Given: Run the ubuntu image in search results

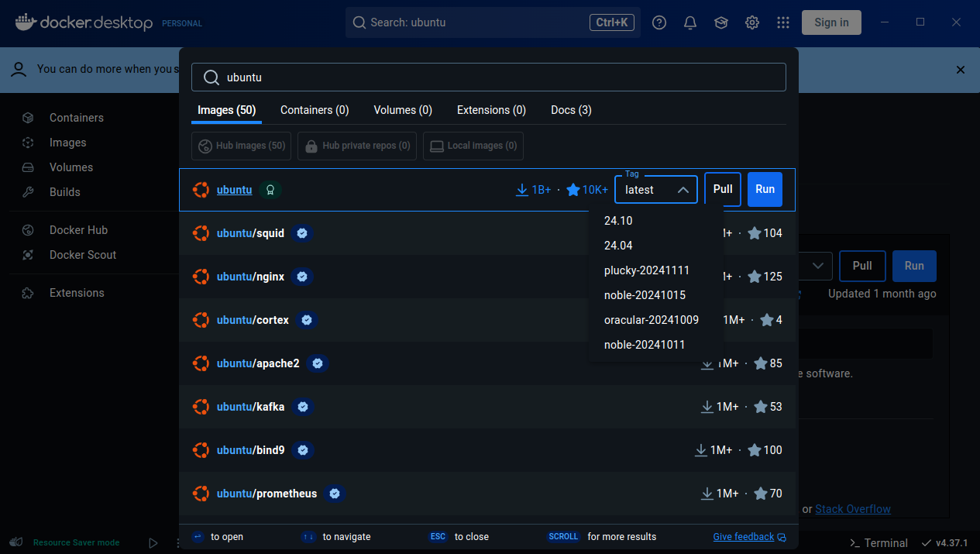Looking at the screenshot, I should (x=765, y=190).
